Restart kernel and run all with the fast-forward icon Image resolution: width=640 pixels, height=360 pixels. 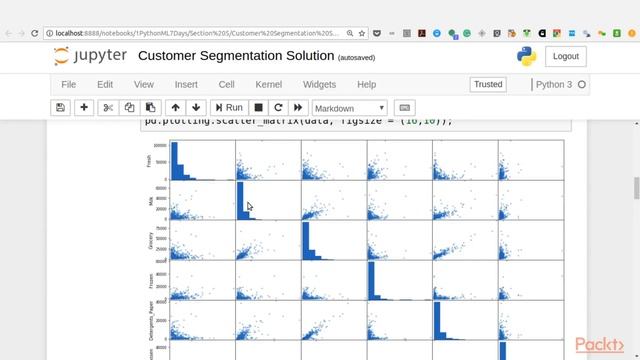point(298,108)
